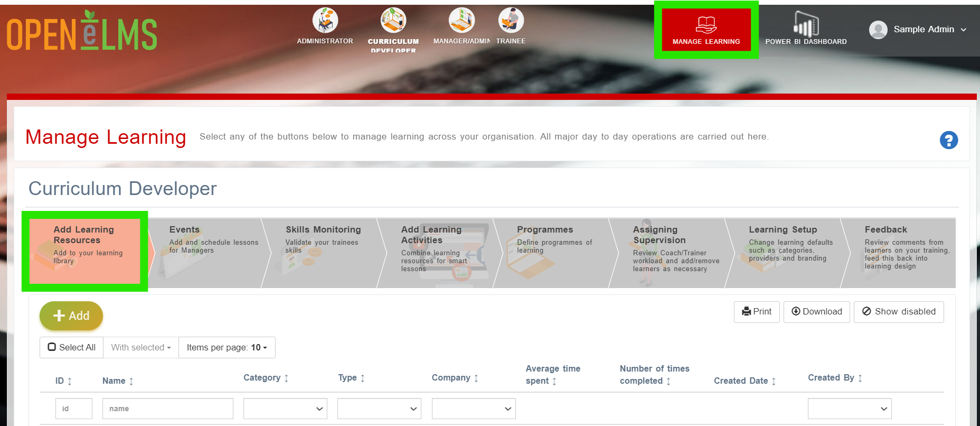Viewport: 980px width, 426px height.
Task: Open the Company filter dropdown
Action: point(474,409)
